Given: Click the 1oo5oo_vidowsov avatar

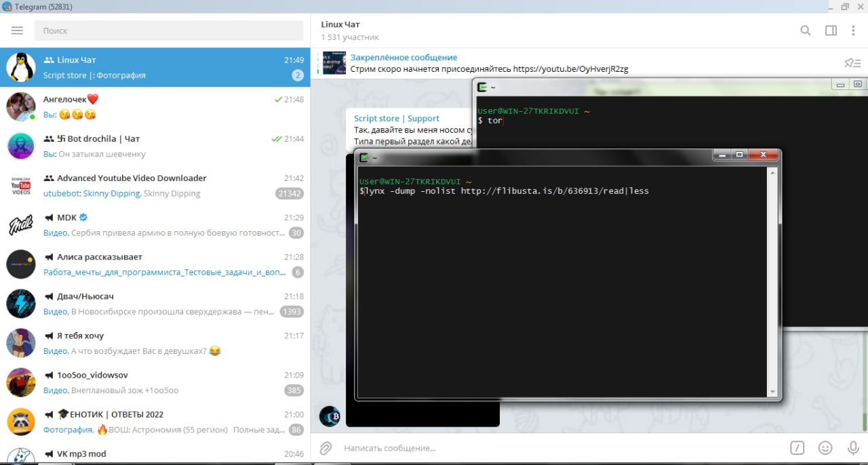Looking at the screenshot, I should (21, 382).
